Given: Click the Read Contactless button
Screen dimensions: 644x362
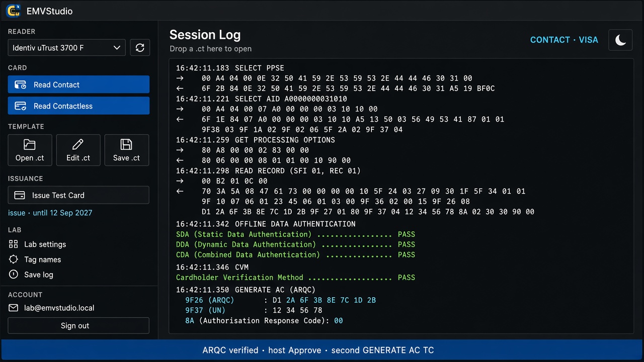Looking at the screenshot, I should coord(78,106).
